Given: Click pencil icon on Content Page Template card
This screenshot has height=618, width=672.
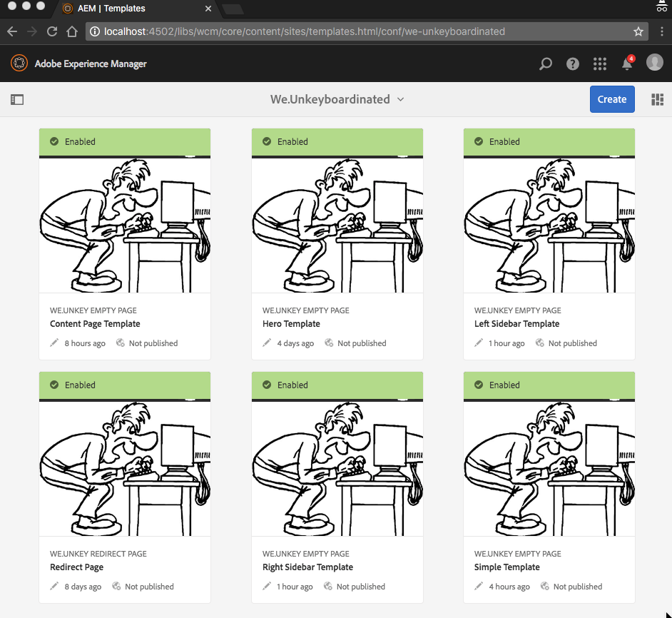Looking at the screenshot, I should tap(54, 343).
